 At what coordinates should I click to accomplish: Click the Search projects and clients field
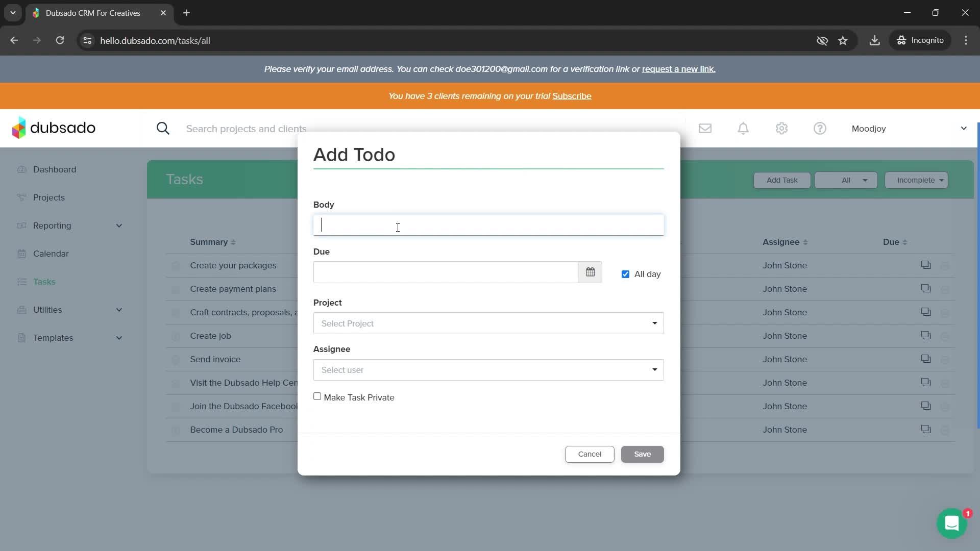(x=246, y=129)
